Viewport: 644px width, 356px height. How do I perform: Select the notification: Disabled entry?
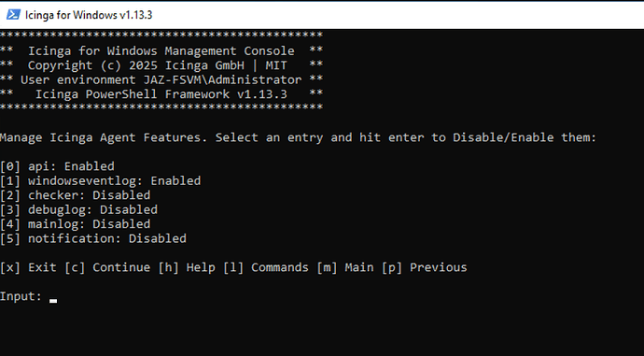tap(93, 238)
